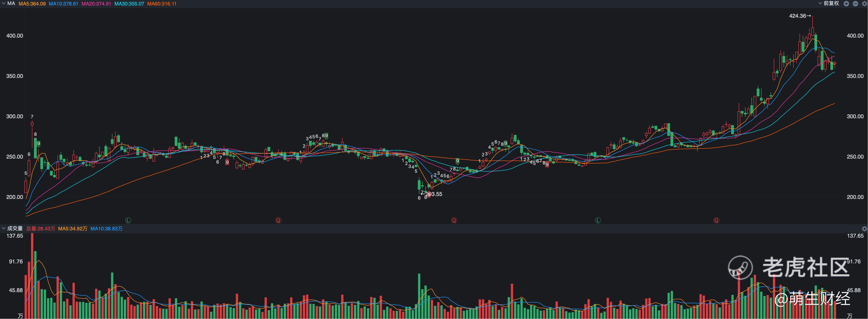
Task: Click the rightmost red Q earnings marker
Action: tap(716, 220)
